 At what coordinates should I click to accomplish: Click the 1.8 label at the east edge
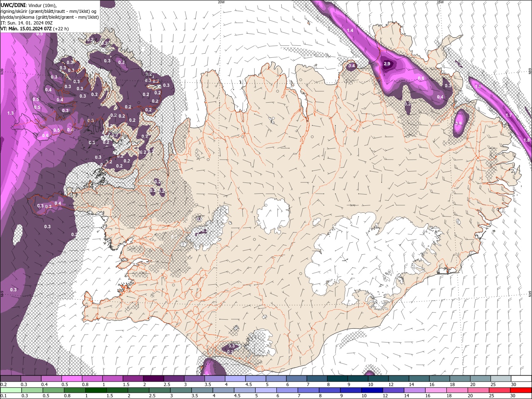527,140
